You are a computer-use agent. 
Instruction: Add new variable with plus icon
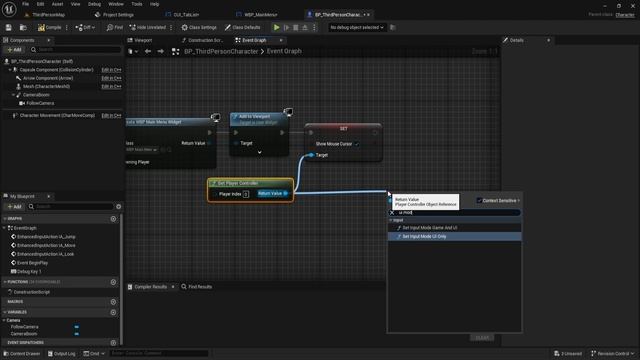(113, 312)
